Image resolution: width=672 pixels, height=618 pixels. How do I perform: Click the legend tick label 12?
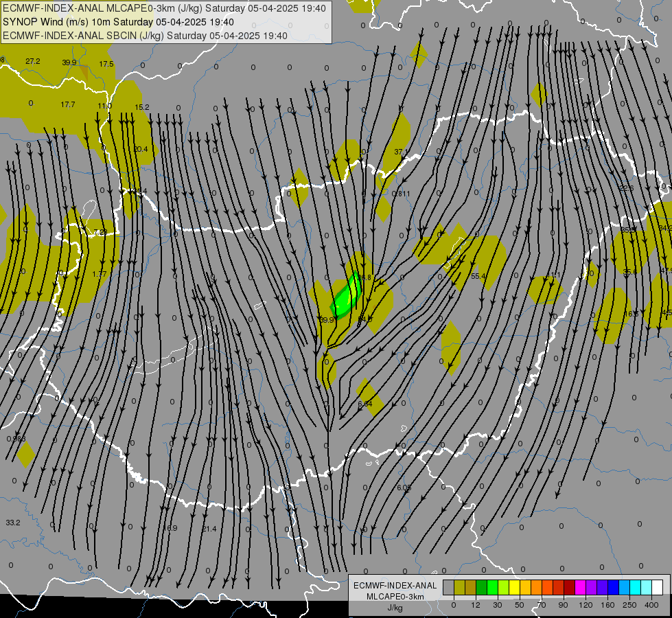pos(475,605)
